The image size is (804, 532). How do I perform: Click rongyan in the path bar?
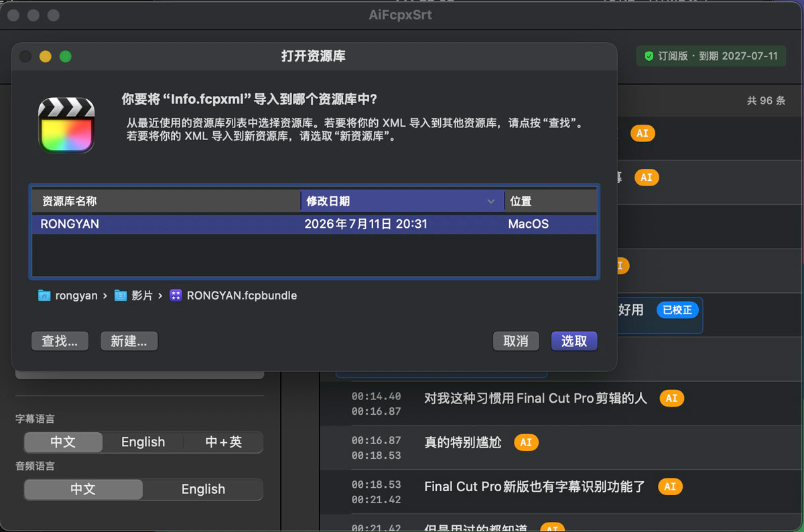[x=76, y=295]
